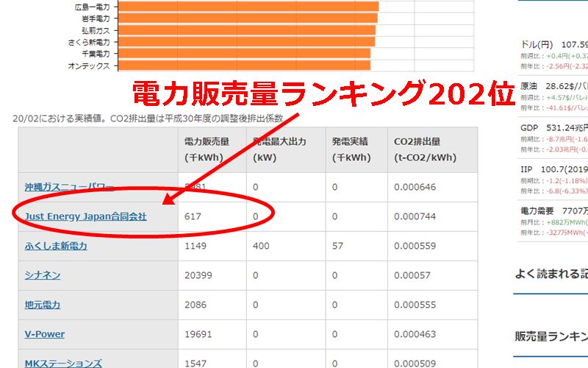Select the 400 max output cell

pyautogui.click(x=286, y=246)
